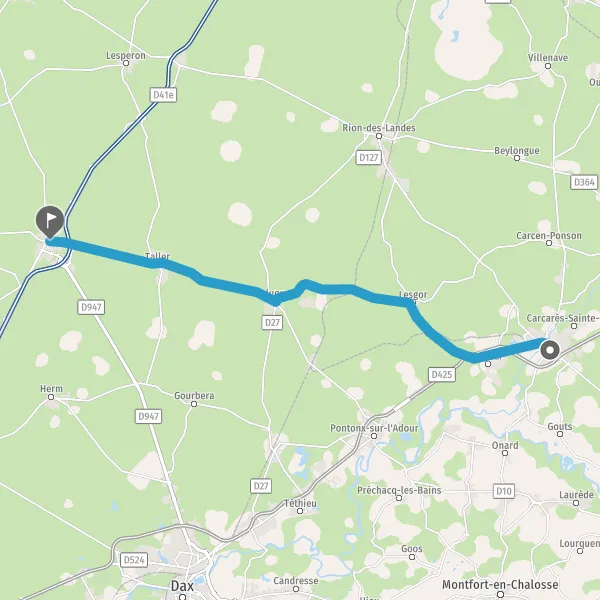The image size is (600, 600).
Task: Click the D524 road shield near Dax
Action: point(134,560)
